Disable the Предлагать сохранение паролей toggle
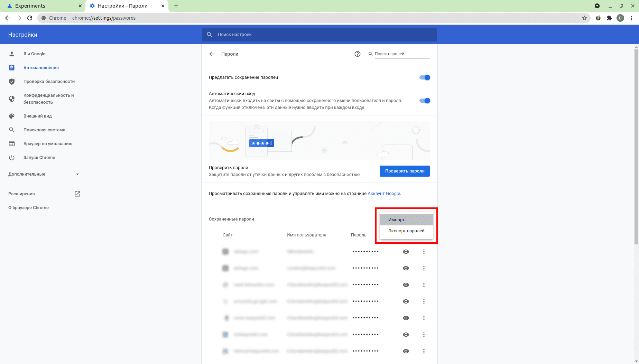This screenshot has width=639, height=364. [x=425, y=77]
